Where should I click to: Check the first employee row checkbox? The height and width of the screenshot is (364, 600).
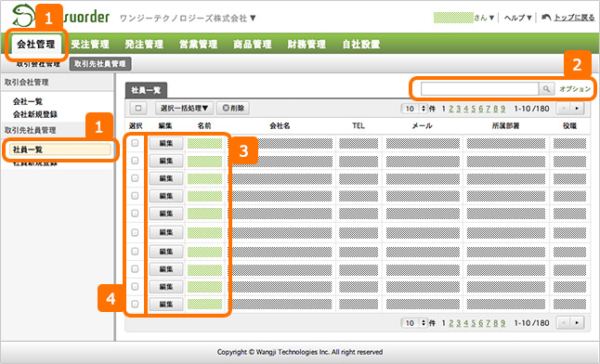[135, 143]
